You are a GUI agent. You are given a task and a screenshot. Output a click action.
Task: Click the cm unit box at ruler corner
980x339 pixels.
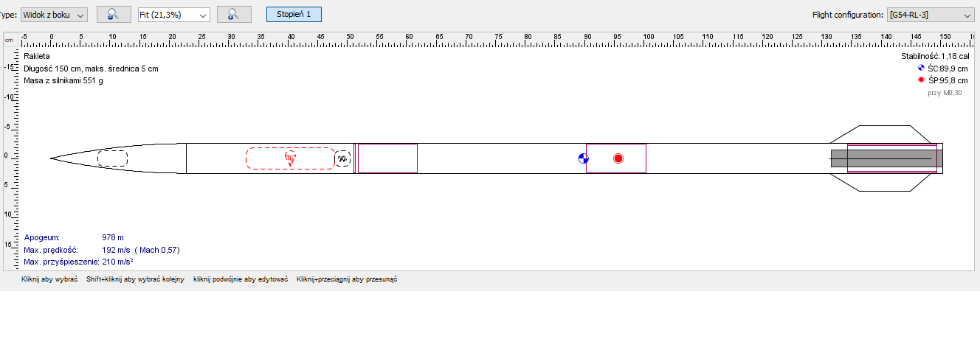click(x=10, y=40)
